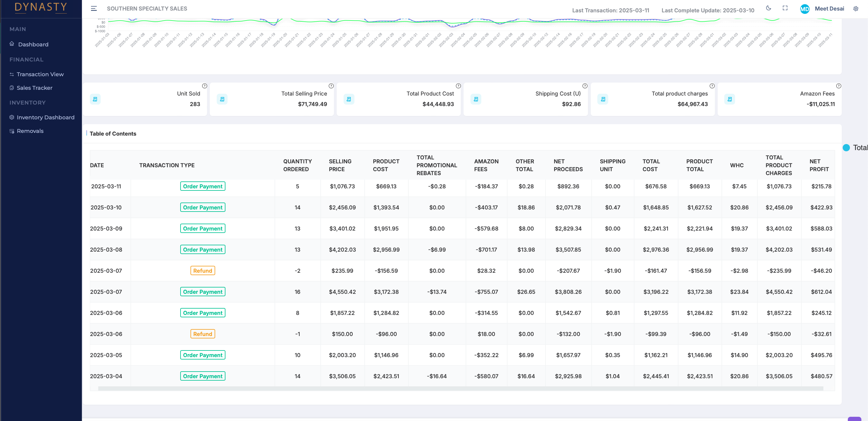
Task: Click the Total Product Cost card icon
Action: pos(349,99)
